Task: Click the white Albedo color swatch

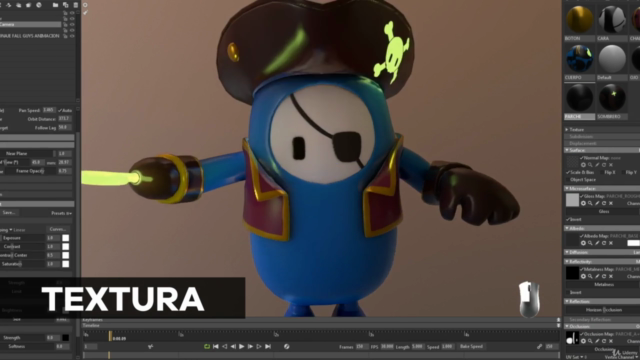Action: coord(633,243)
